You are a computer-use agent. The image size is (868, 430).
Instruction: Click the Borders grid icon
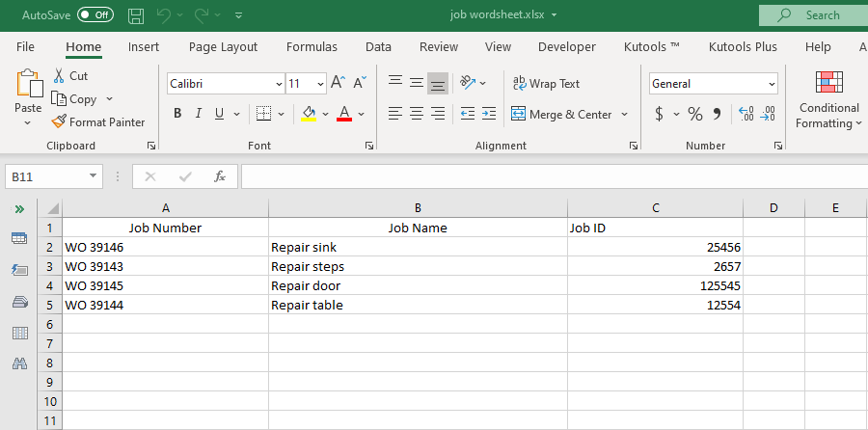click(263, 114)
